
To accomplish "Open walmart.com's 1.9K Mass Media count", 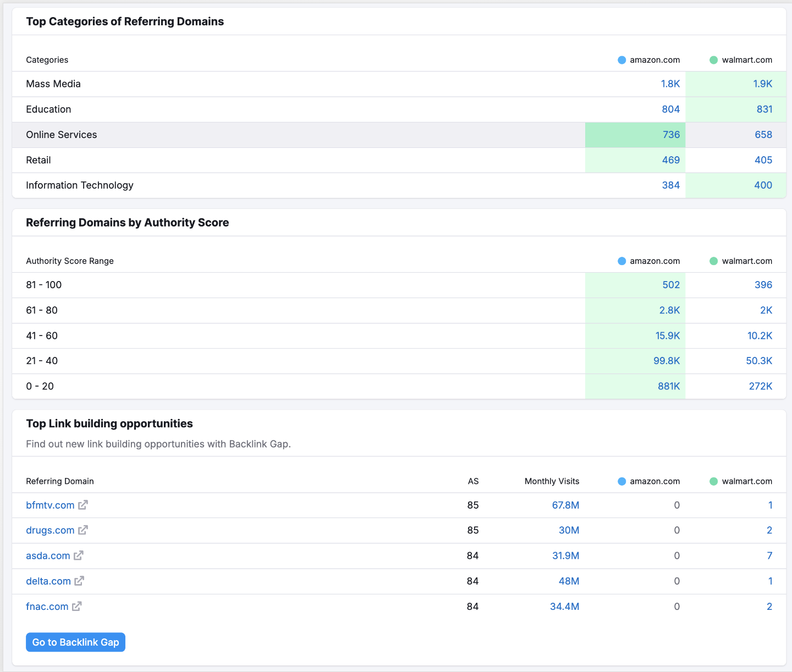I will pyautogui.click(x=762, y=84).
